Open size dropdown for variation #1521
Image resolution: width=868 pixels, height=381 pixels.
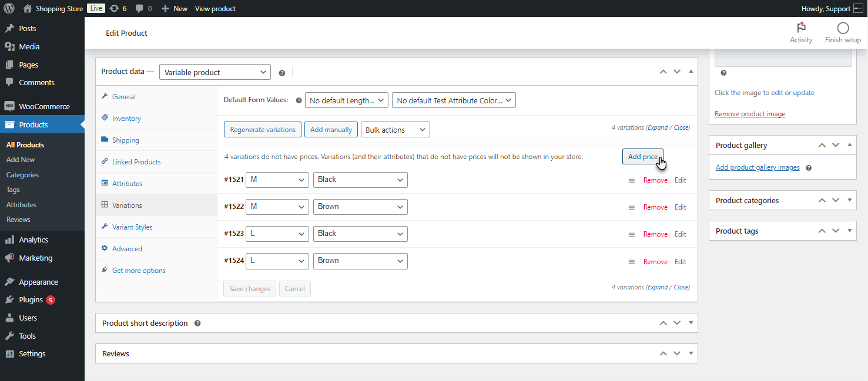[x=277, y=180]
